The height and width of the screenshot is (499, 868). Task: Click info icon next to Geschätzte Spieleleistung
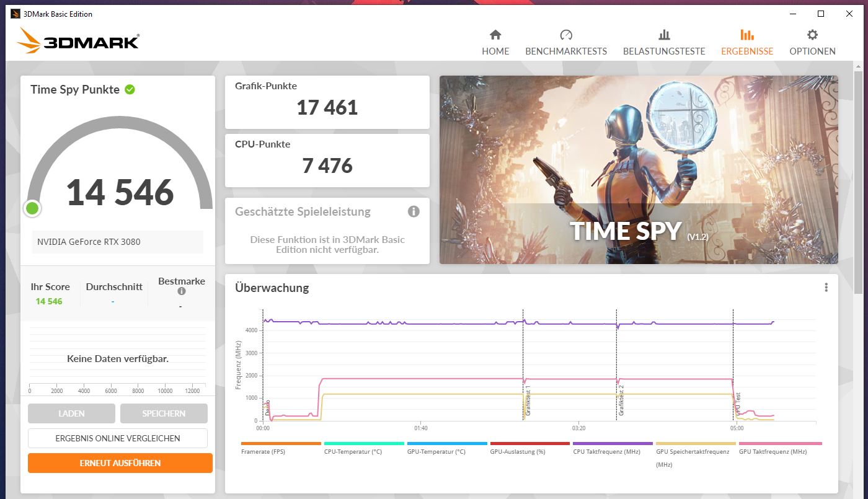414,211
